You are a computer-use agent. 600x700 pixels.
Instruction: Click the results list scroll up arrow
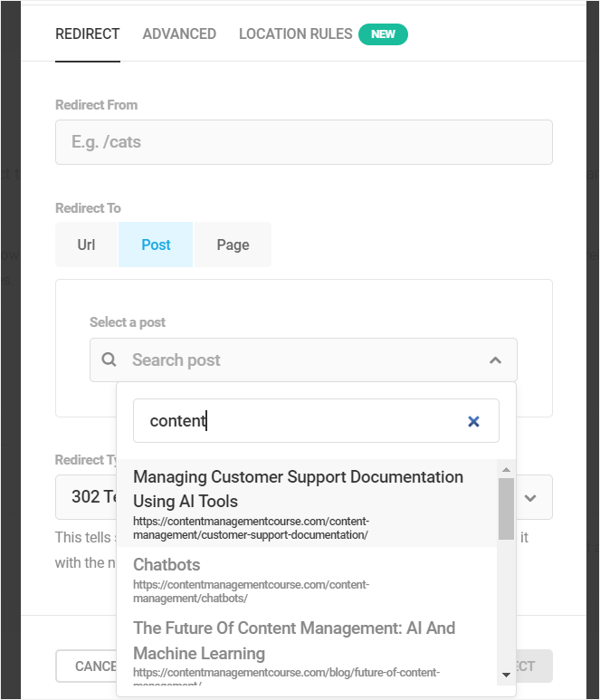click(x=506, y=469)
